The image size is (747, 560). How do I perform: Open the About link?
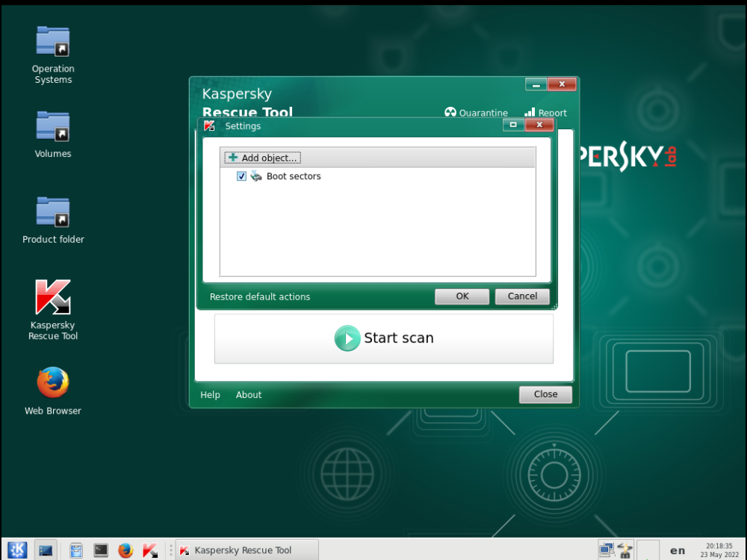[249, 395]
